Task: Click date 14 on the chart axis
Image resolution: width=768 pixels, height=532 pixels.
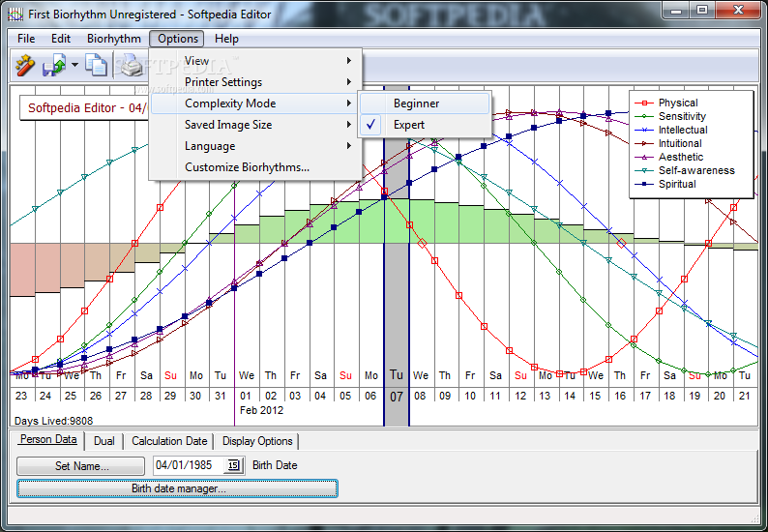Action: (x=570, y=396)
